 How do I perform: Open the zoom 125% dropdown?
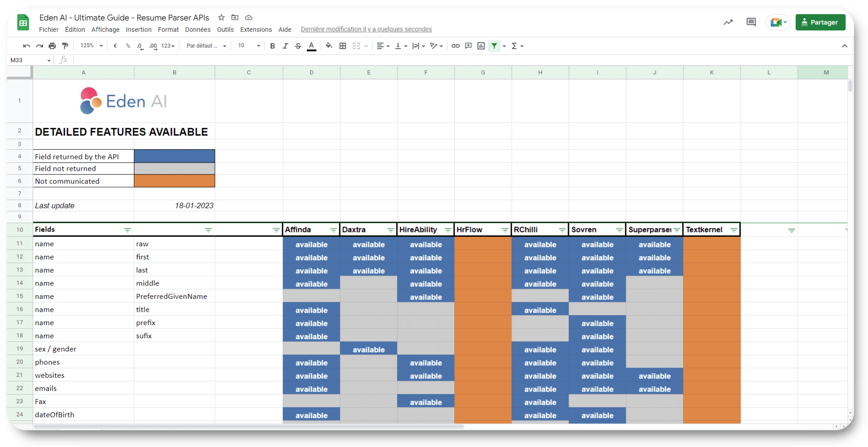pyautogui.click(x=92, y=46)
